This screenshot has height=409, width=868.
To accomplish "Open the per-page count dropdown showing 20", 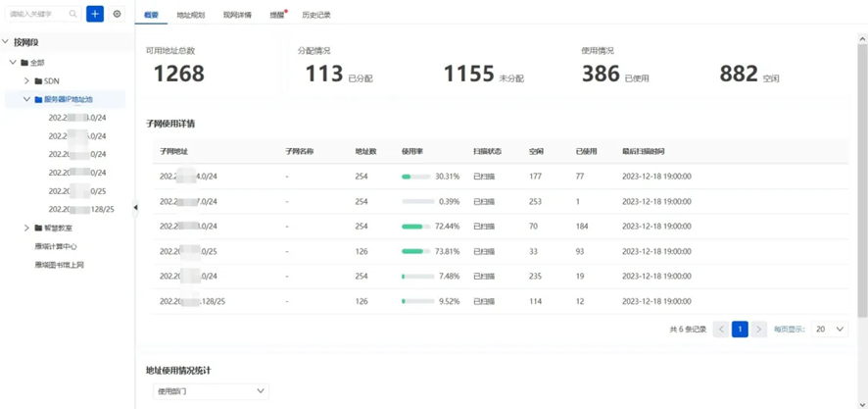I will [x=829, y=330].
